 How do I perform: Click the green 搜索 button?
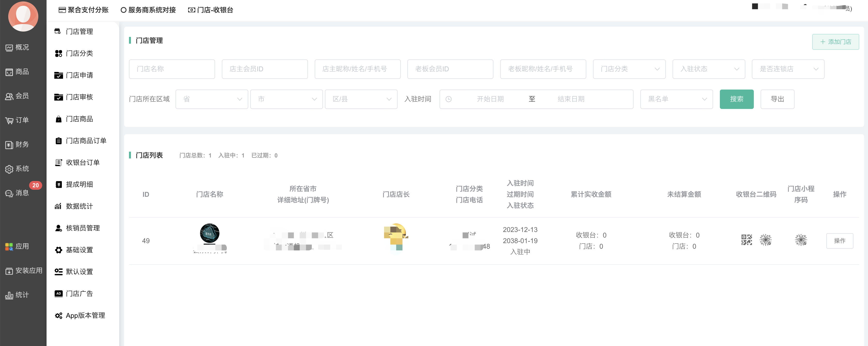tap(736, 99)
